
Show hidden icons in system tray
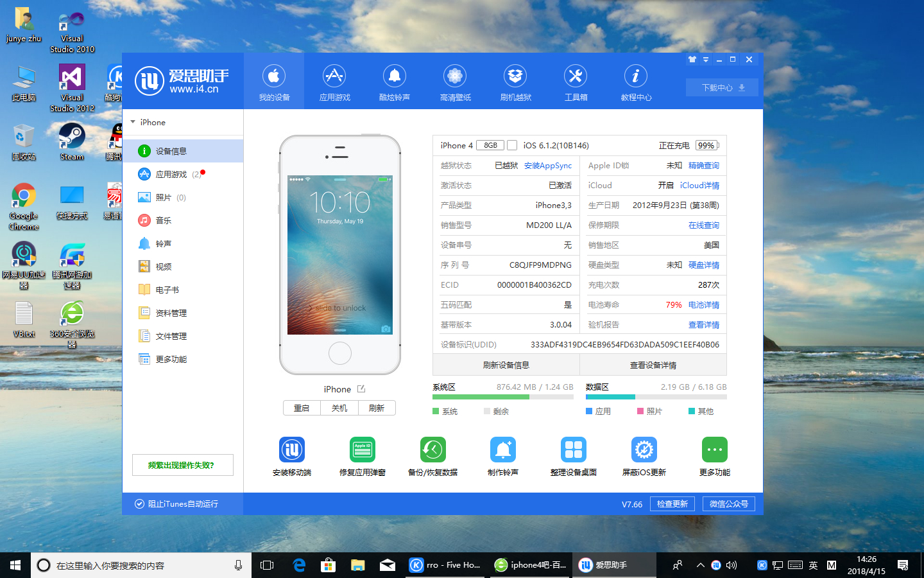tap(701, 565)
